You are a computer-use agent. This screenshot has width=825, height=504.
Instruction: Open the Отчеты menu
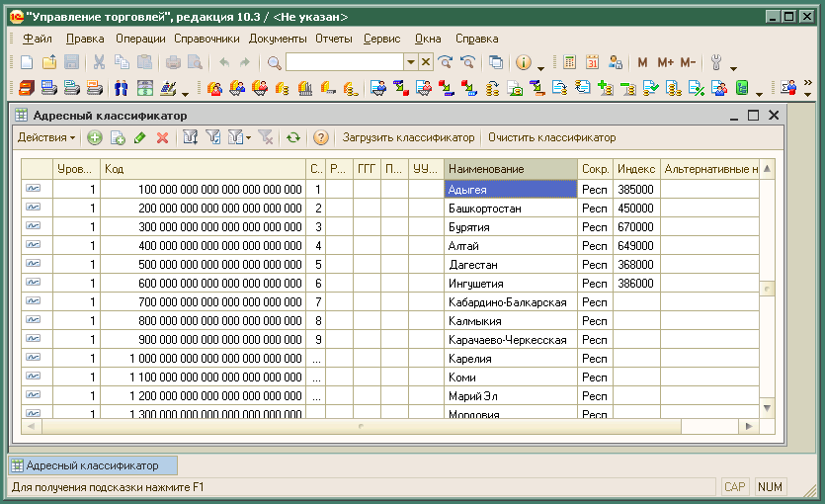[334, 39]
